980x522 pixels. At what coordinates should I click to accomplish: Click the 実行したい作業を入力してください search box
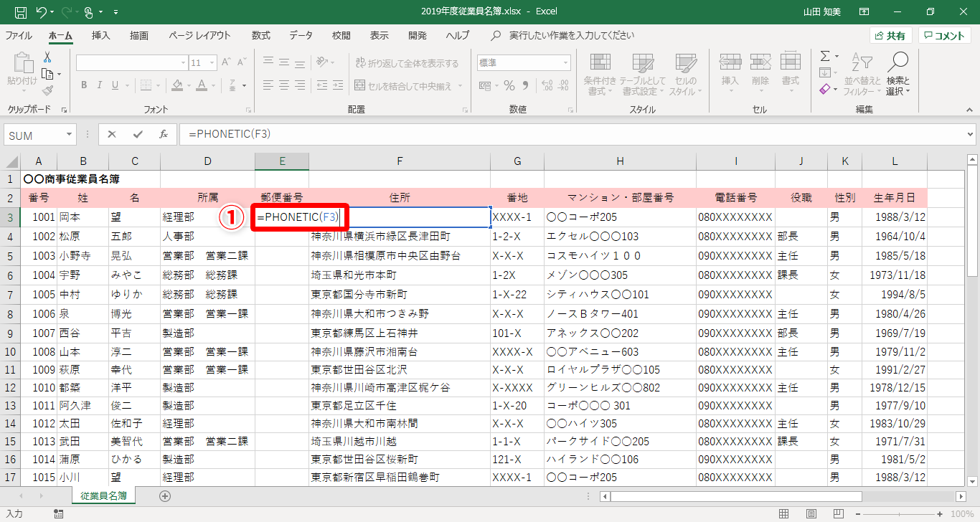(x=572, y=36)
